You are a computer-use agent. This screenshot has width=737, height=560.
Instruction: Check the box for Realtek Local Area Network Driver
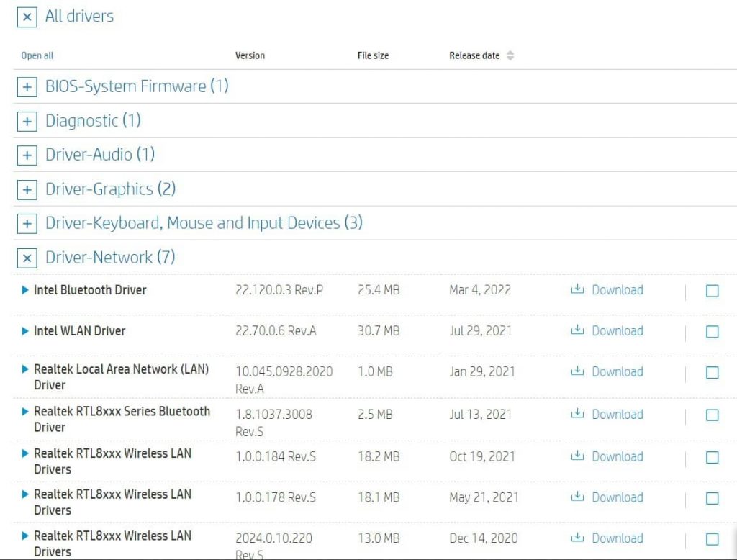(x=713, y=373)
